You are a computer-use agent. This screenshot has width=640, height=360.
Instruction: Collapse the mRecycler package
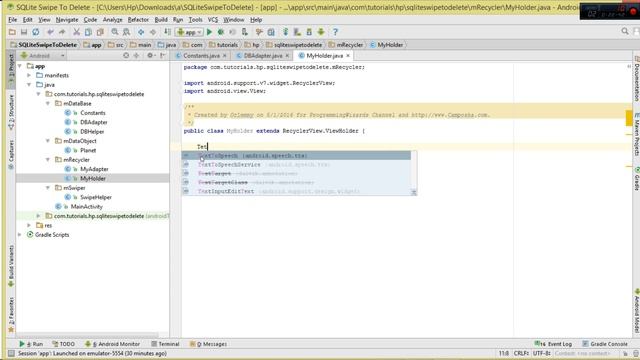48,160
